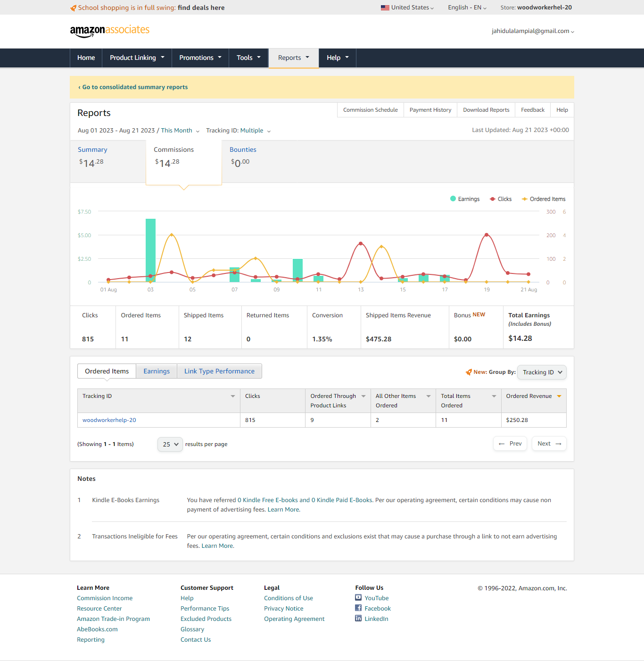Click Download Reports
The width and height of the screenshot is (644, 661).
coord(486,110)
